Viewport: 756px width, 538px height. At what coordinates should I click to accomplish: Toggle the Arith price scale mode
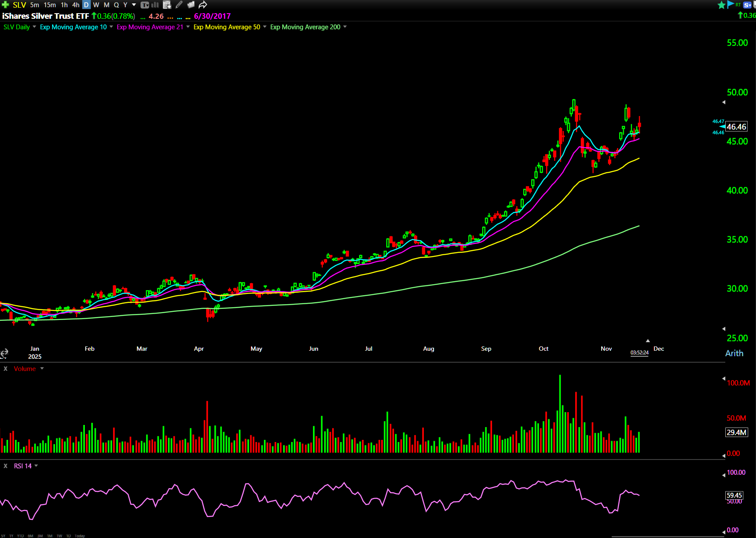click(x=734, y=353)
